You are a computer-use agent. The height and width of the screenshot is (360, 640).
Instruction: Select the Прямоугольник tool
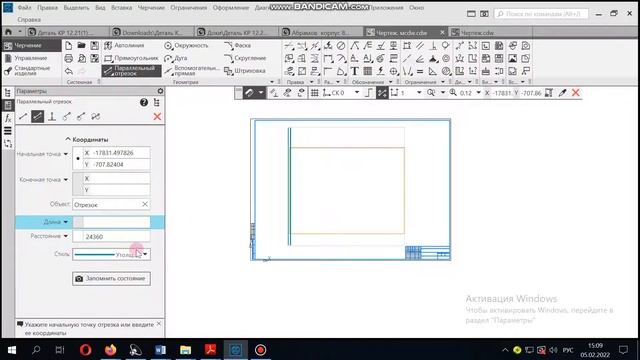131,58
